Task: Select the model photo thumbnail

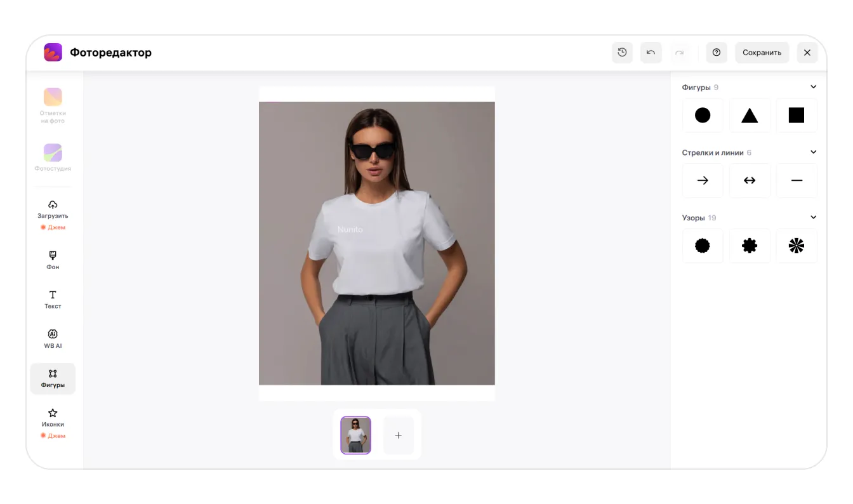Action: tap(356, 435)
